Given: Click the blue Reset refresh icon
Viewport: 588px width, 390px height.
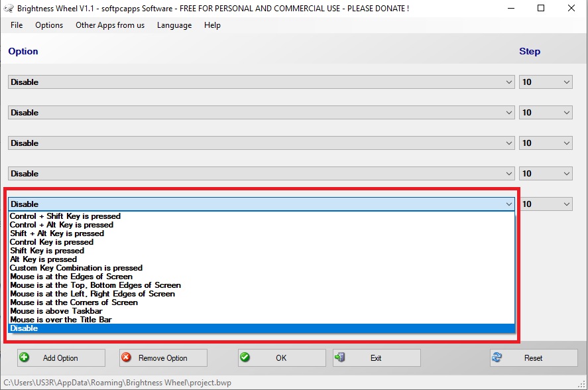Looking at the screenshot, I should click(497, 357).
